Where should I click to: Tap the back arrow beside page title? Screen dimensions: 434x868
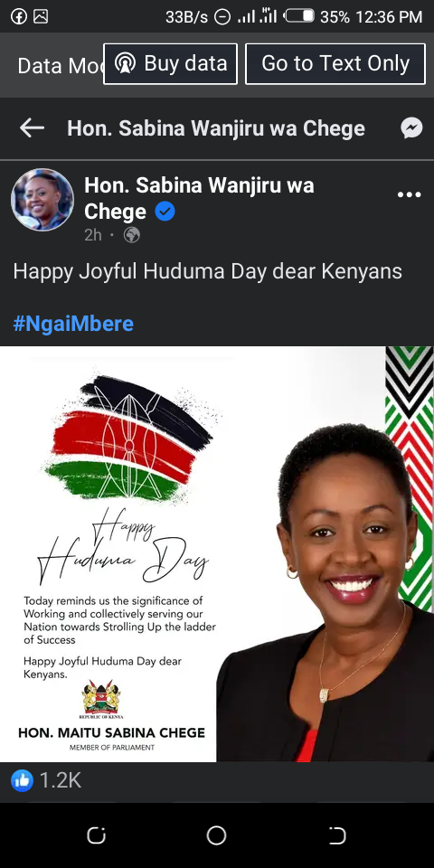pos(32,128)
